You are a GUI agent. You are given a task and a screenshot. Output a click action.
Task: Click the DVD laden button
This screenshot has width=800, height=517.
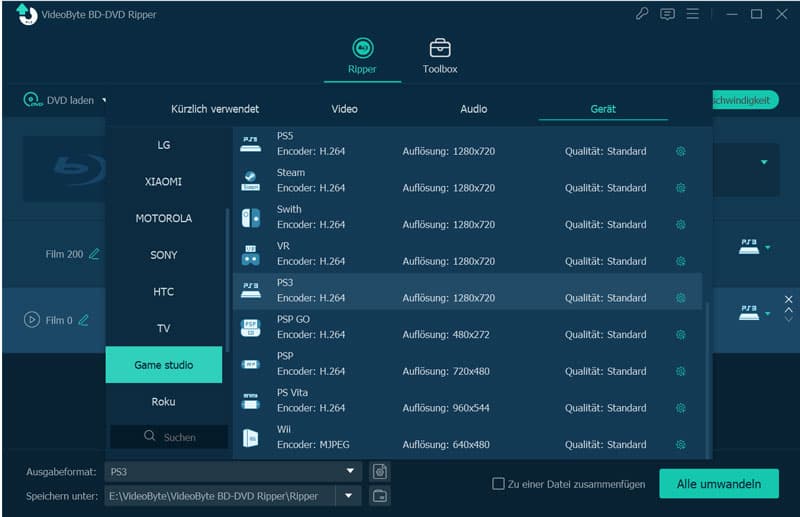click(59, 100)
